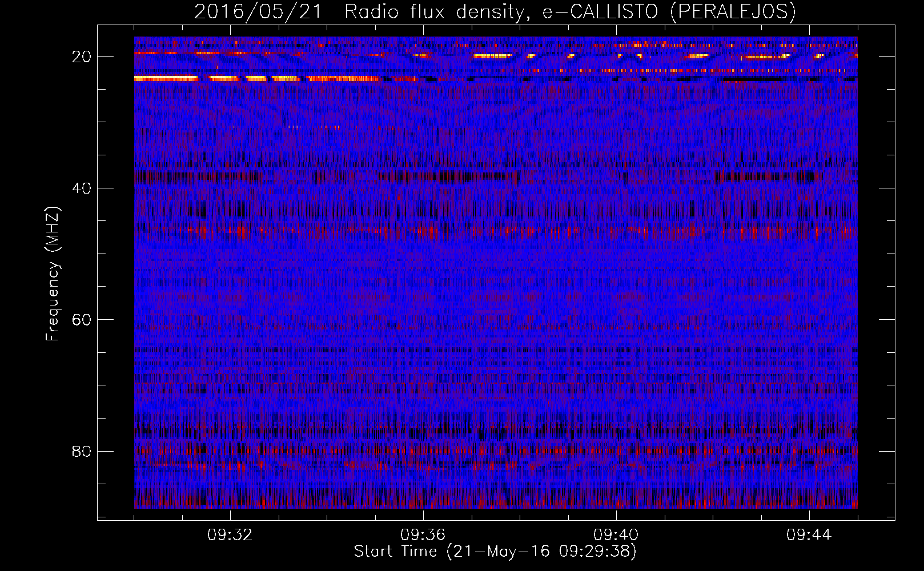
Task: Click the plot title e-CALLISTO (PERALEJOS)
Action: (x=669, y=12)
